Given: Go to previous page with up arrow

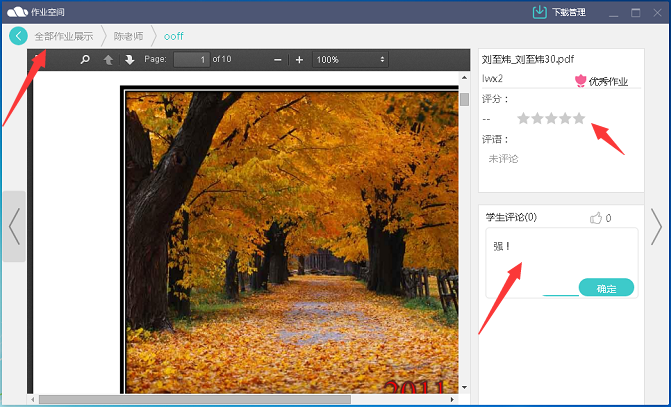Looking at the screenshot, I should [109, 60].
